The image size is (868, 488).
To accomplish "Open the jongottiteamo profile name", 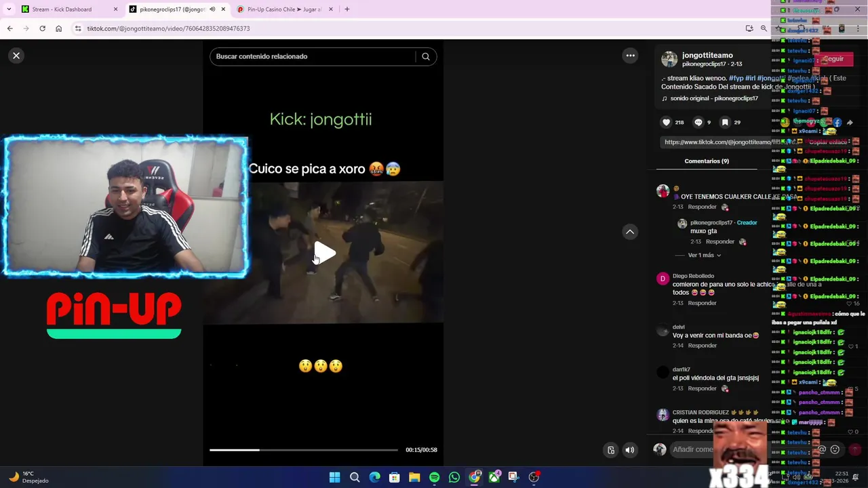I will pos(707,55).
